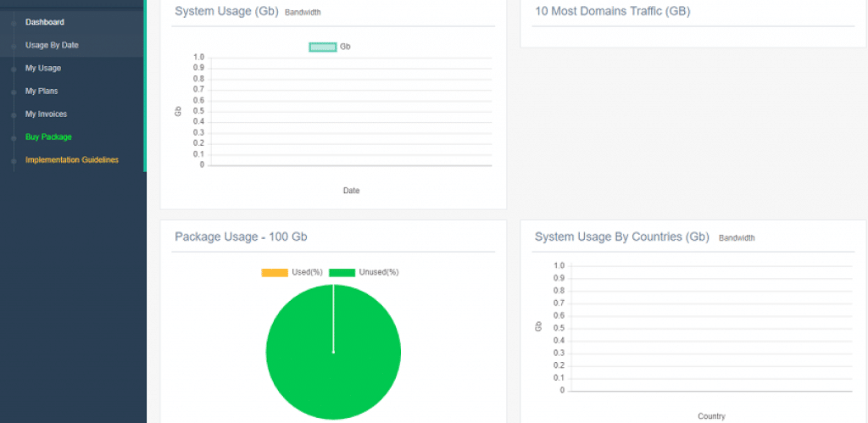Click the green Buy Package link
868x423 pixels.
click(x=48, y=136)
